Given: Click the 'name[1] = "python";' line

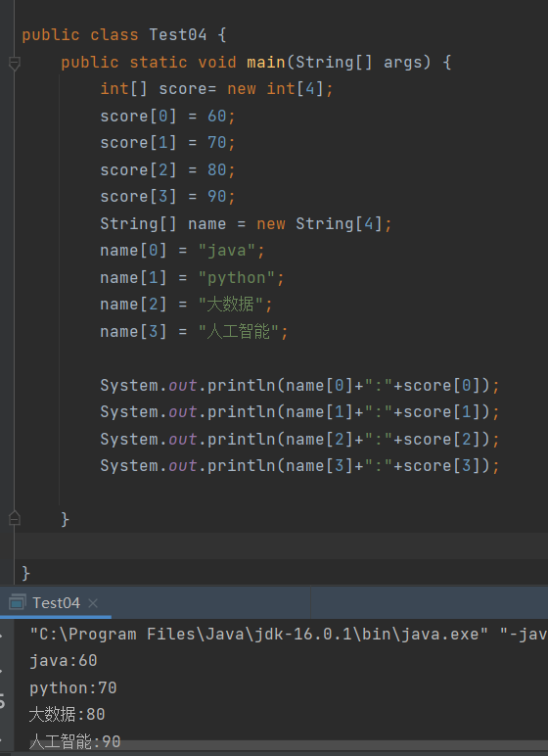Looking at the screenshot, I should pyautogui.click(x=193, y=278).
